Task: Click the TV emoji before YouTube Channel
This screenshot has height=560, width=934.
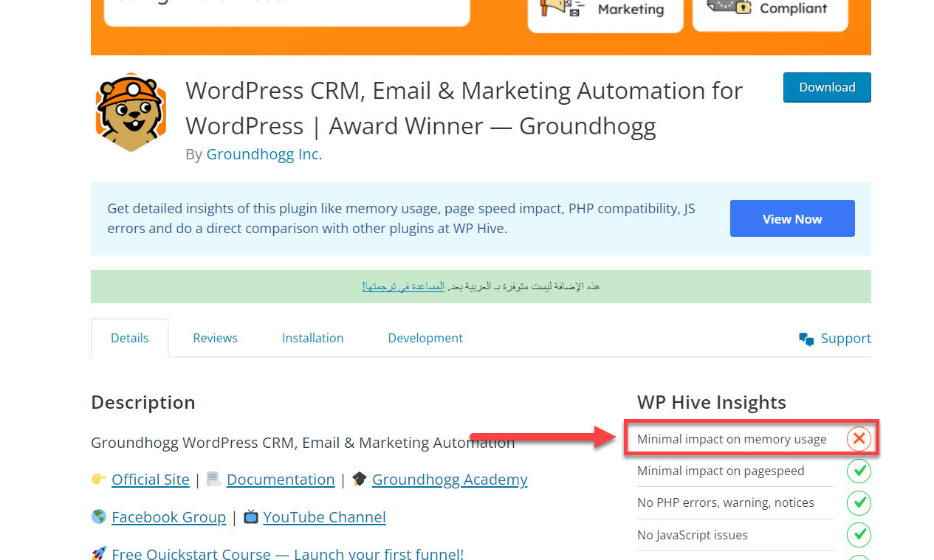Action: pos(251,517)
